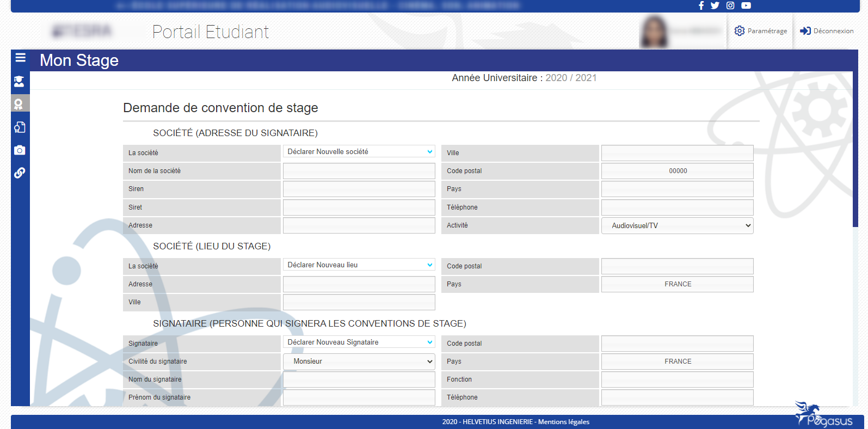
Task: Click the Année Universitaire 2020 / 2021 text
Action: click(524, 78)
